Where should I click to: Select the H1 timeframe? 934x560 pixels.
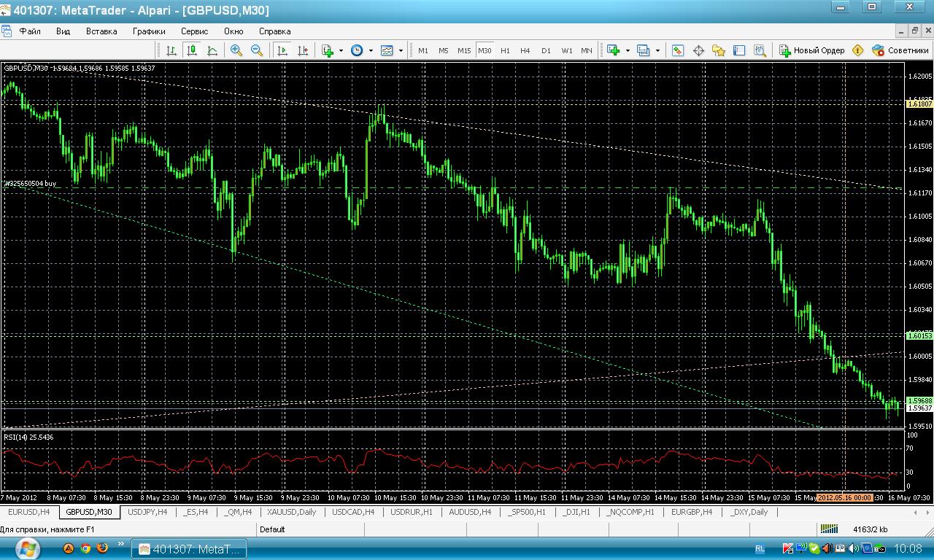click(x=505, y=50)
